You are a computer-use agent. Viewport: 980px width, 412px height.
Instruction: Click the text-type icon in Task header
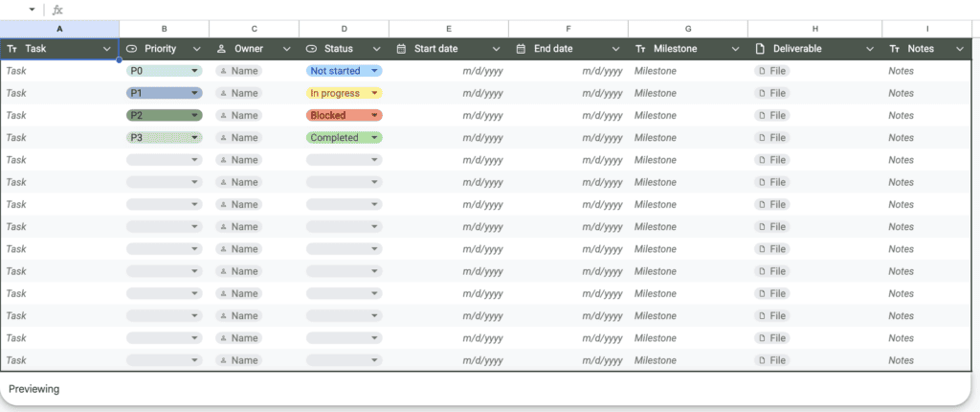11,49
